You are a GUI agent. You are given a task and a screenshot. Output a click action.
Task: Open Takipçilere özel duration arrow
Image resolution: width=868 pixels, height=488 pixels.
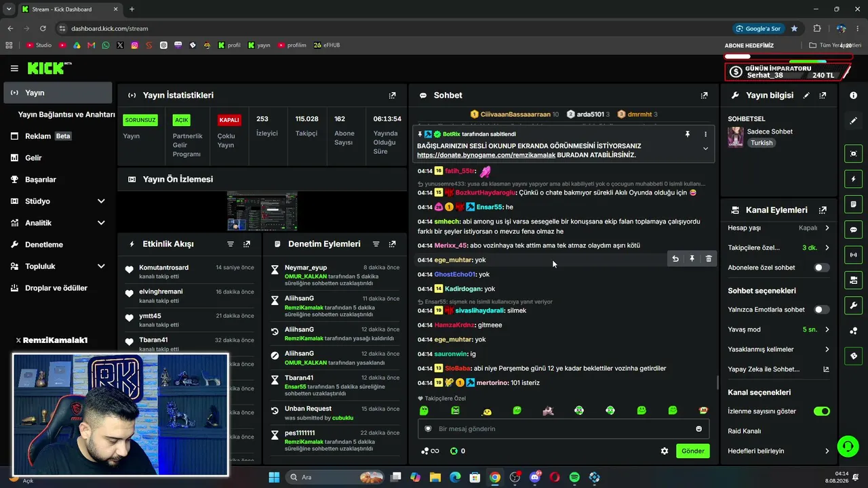(827, 247)
